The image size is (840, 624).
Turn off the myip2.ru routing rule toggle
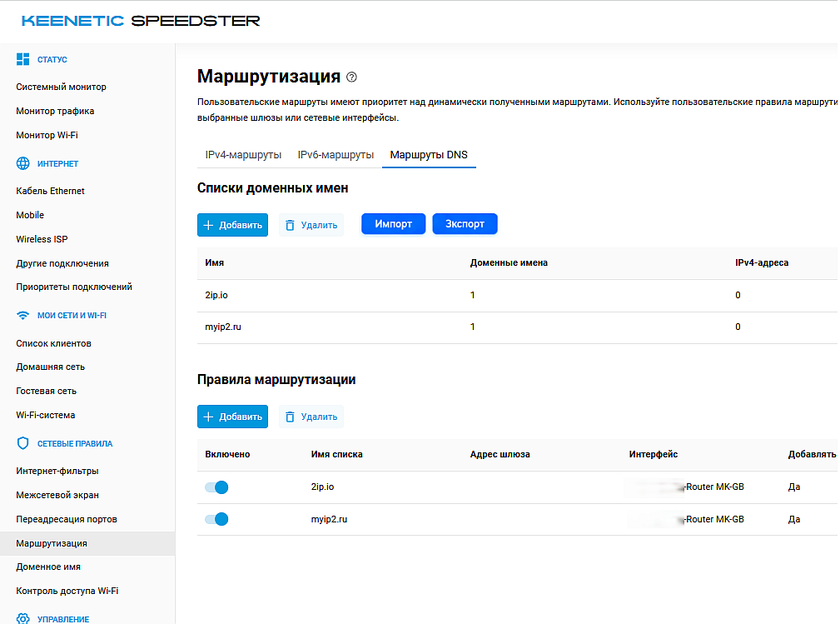(217, 519)
